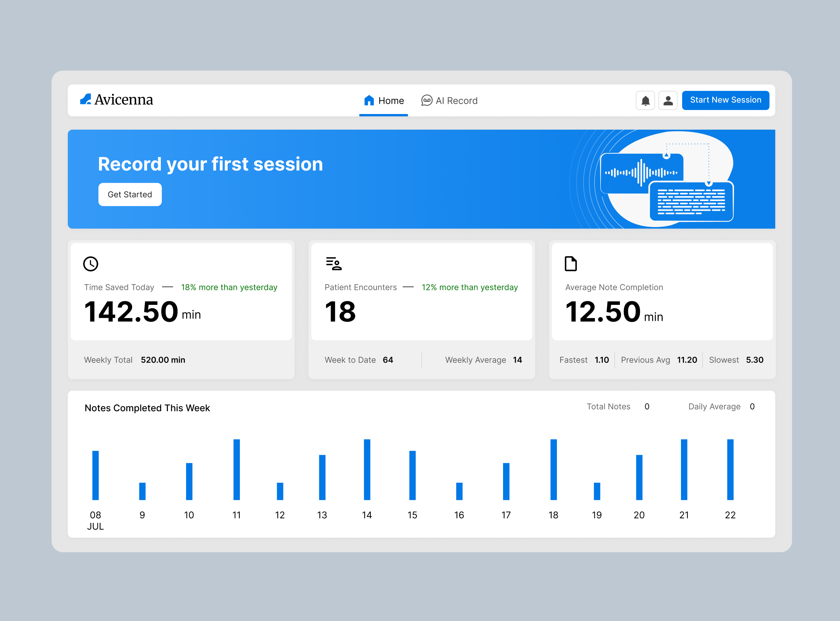Click the chart bar for day 10
The image size is (840, 621).
tap(189, 481)
